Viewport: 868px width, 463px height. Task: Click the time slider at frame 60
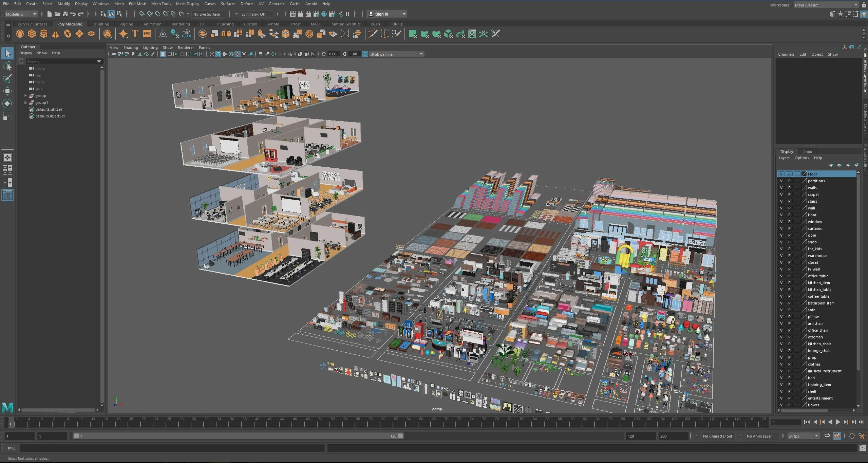[383, 423]
